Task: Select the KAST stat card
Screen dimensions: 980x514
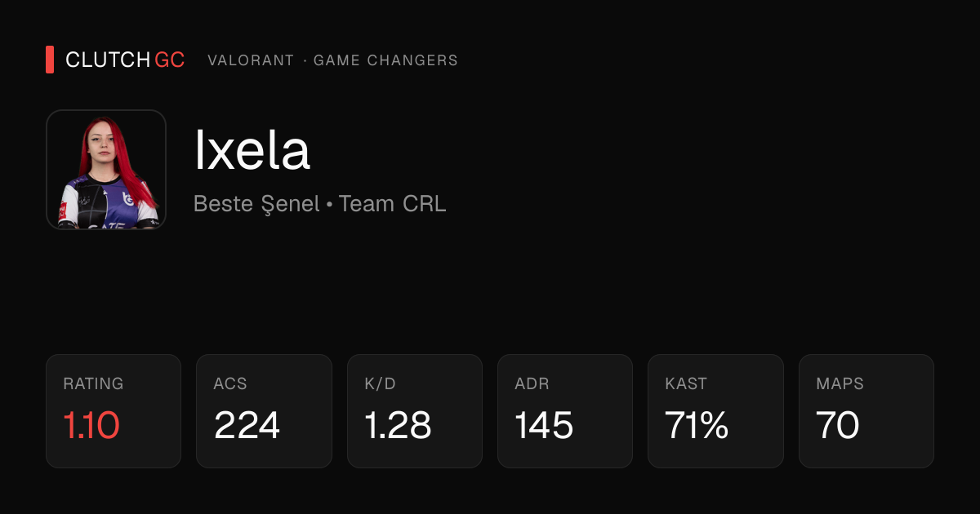Action: 715,411
